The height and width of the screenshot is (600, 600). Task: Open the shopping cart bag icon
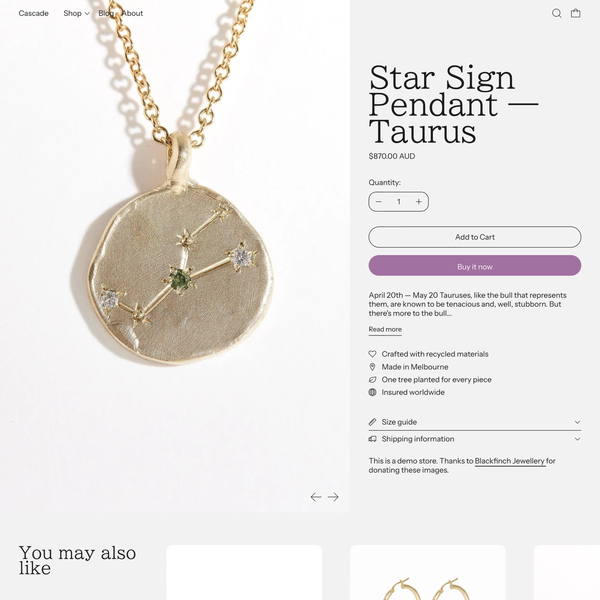point(576,13)
